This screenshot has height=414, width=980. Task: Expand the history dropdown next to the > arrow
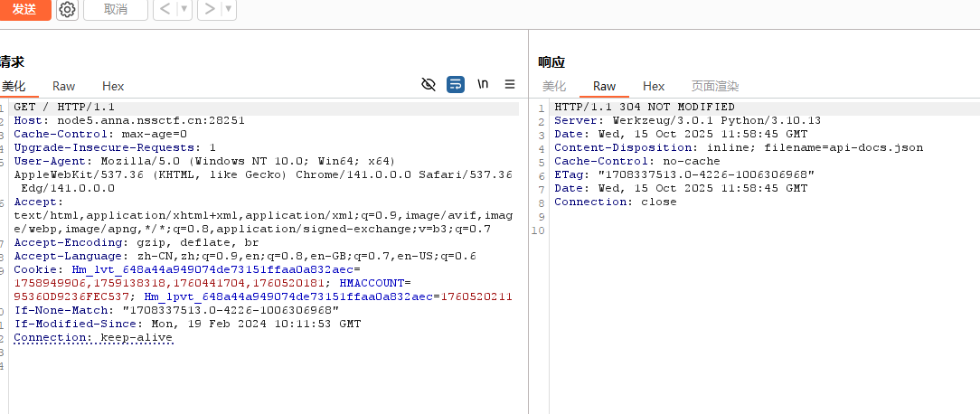coord(229,9)
